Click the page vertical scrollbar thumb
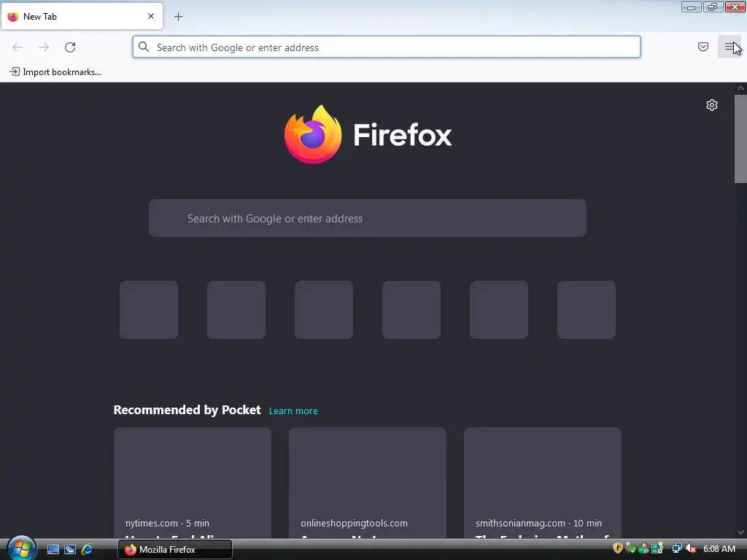 click(740, 139)
